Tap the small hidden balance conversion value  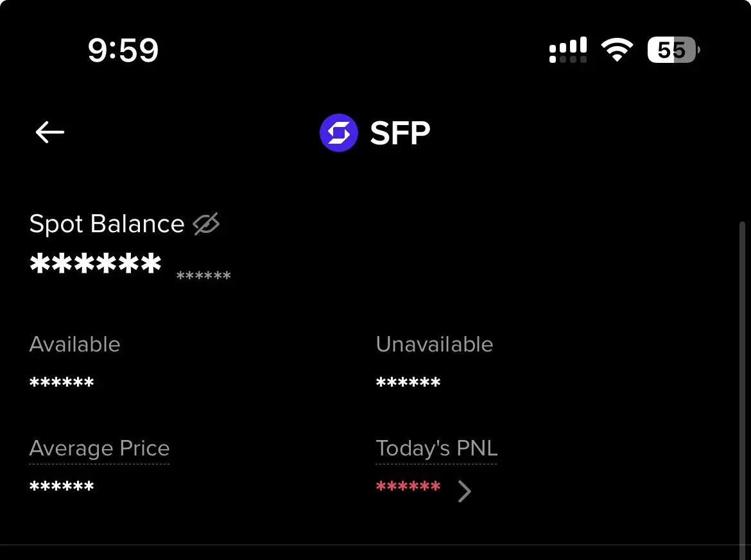pos(203,275)
